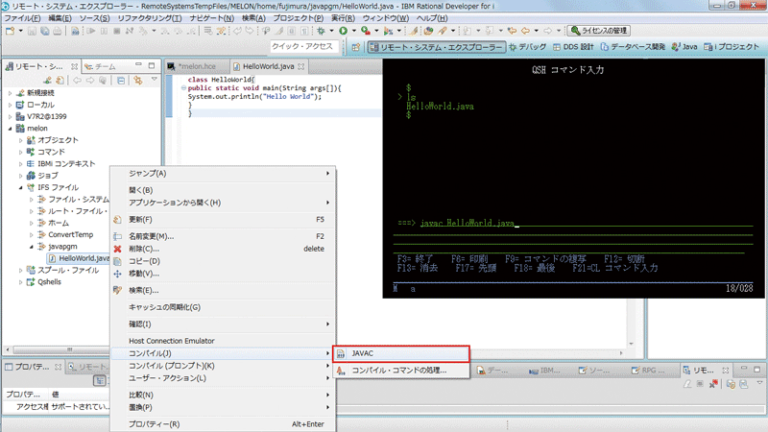Collapse the IFS ファイル tree node

coord(22,187)
